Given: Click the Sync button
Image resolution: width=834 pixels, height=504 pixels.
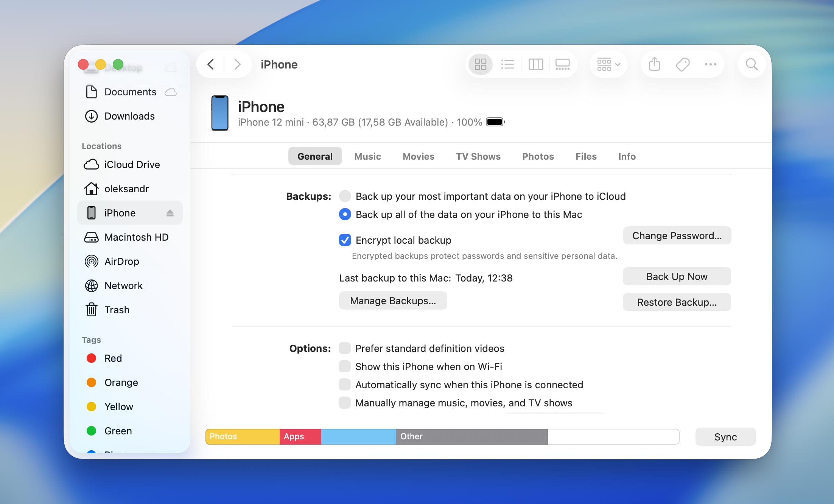Looking at the screenshot, I should click(725, 437).
